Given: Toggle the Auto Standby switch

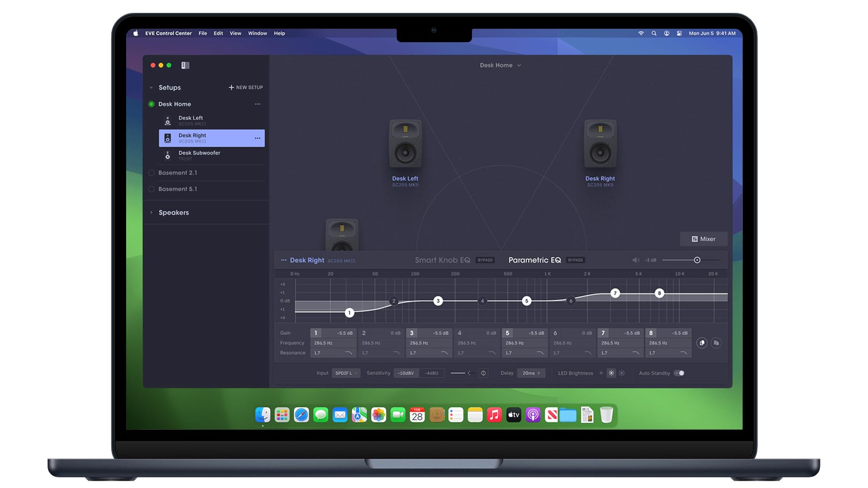Looking at the screenshot, I should (679, 374).
